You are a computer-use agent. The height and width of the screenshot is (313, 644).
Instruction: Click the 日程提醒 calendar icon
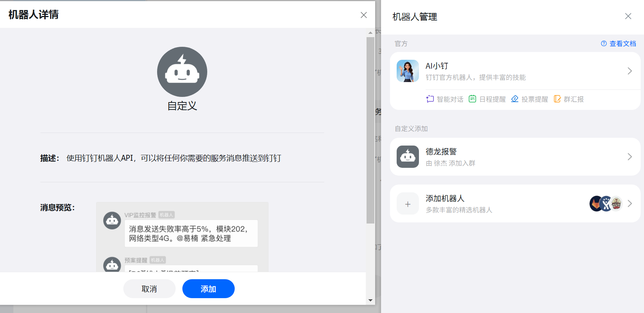click(472, 99)
